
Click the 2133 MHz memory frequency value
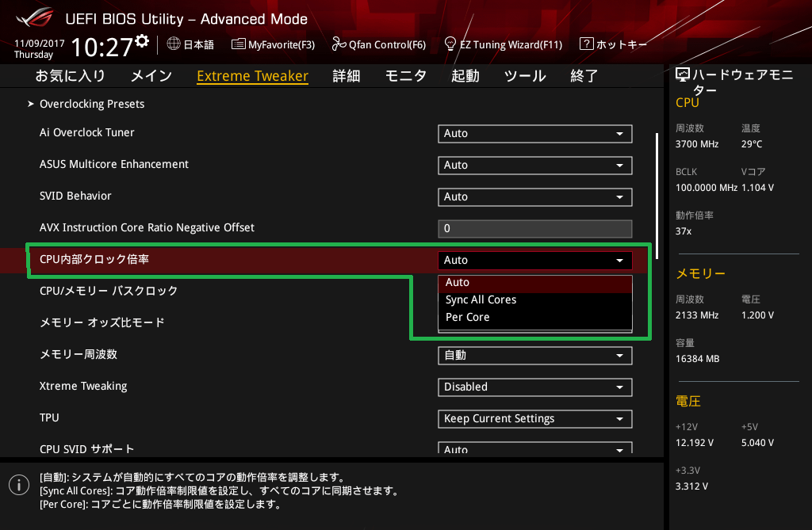point(696,315)
